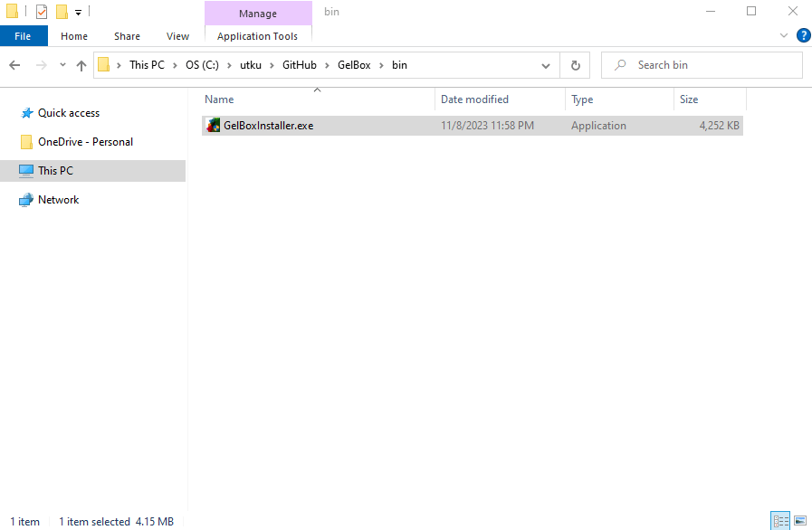Switch to the Share ribbon tab
812x530 pixels.
127,36
